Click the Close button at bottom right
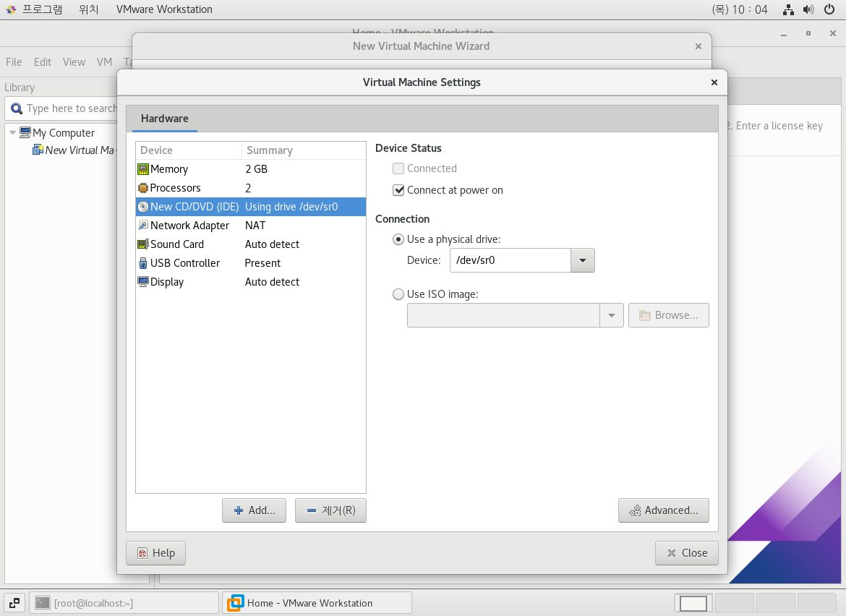846x616 pixels. [687, 553]
